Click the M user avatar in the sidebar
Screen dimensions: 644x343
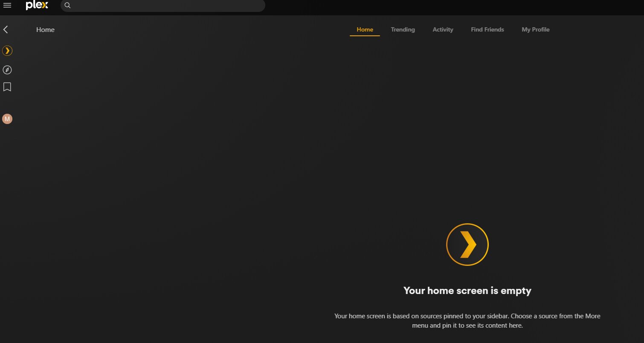tap(7, 118)
